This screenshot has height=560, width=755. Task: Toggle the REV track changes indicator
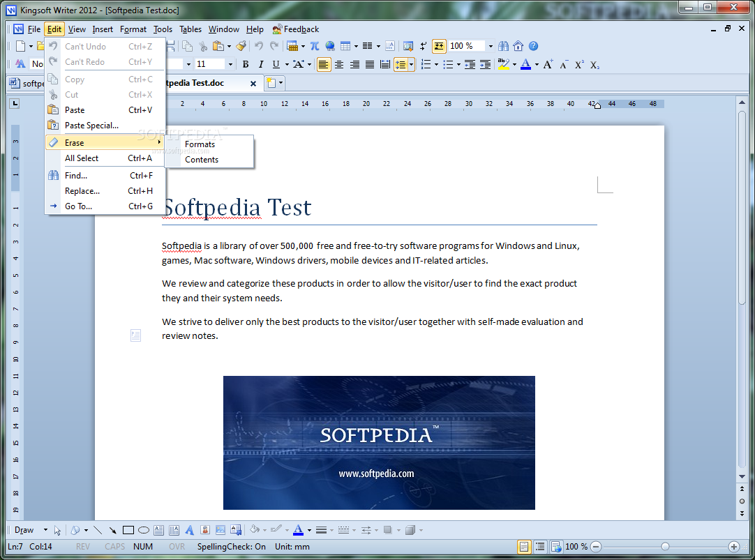click(x=83, y=547)
